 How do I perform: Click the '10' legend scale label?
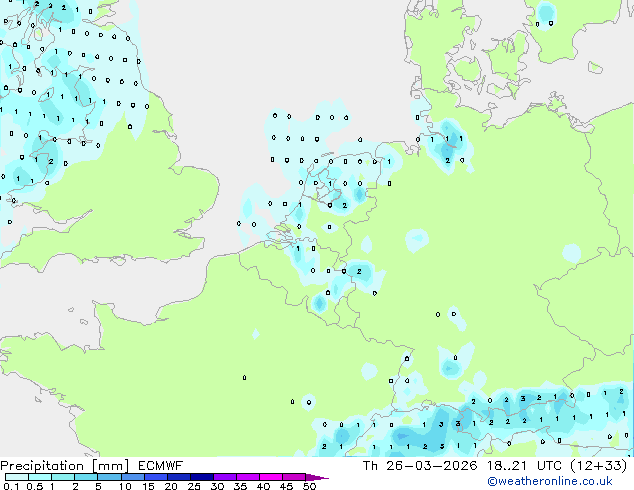point(125,486)
